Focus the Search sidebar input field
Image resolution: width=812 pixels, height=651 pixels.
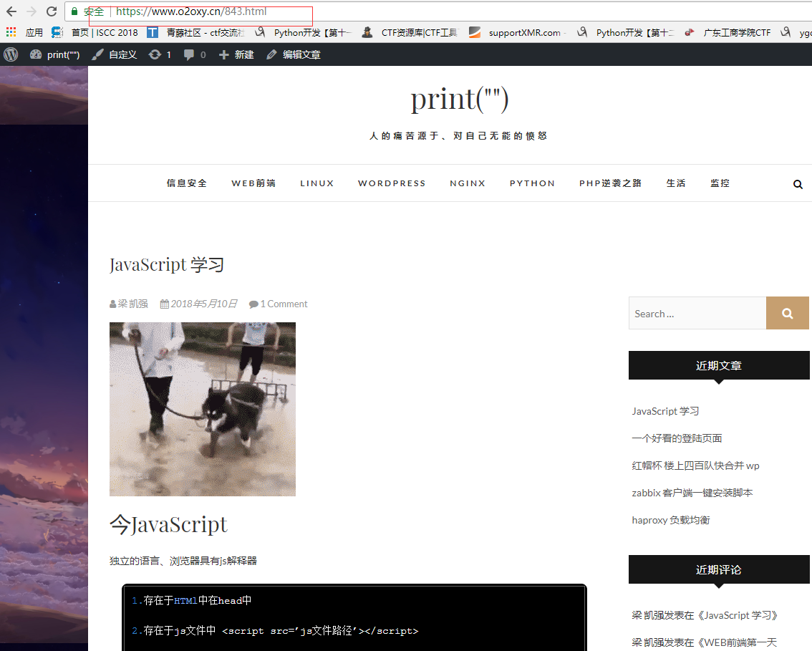click(697, 313)
